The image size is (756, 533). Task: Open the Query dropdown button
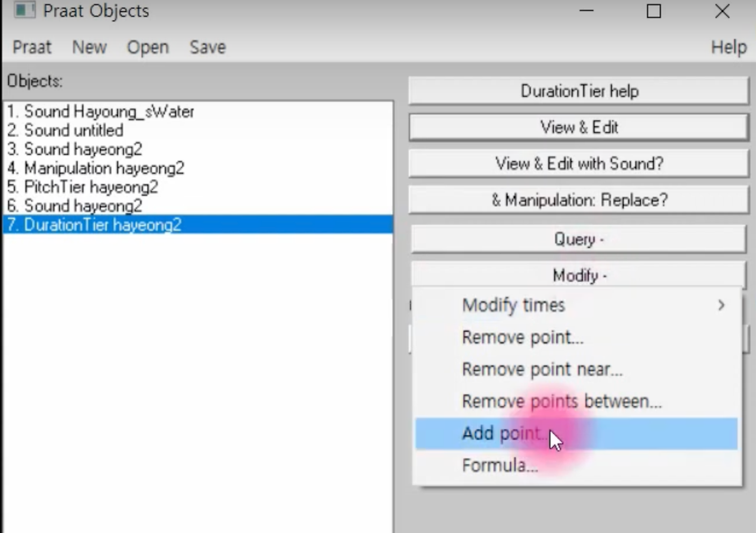[x=579, y=239]
